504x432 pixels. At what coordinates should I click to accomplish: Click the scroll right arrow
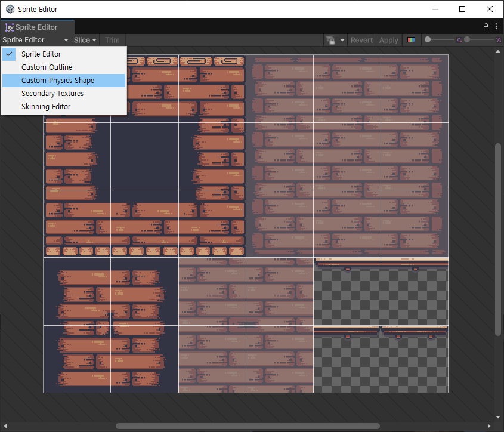coord(489,426)
